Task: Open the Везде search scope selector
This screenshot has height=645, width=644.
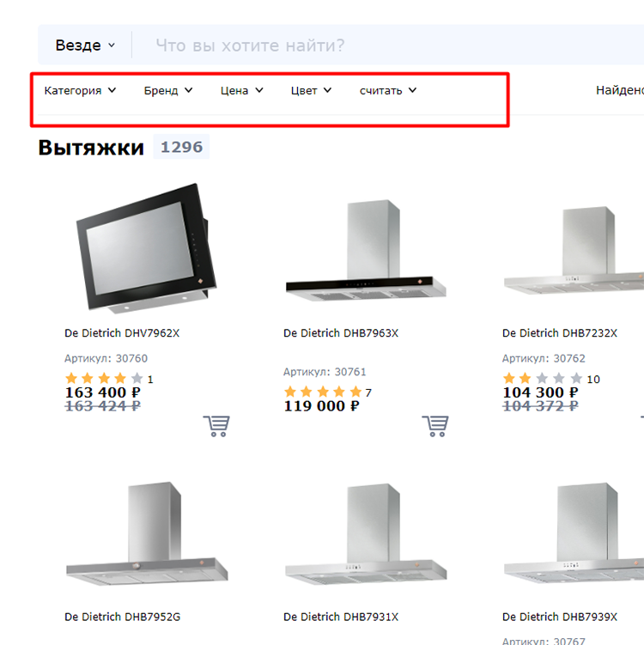Action: [85, 45]
